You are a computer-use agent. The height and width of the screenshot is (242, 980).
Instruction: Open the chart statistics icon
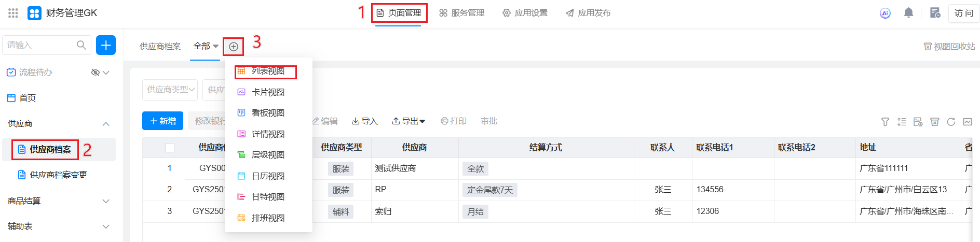(x=968, y=122)
